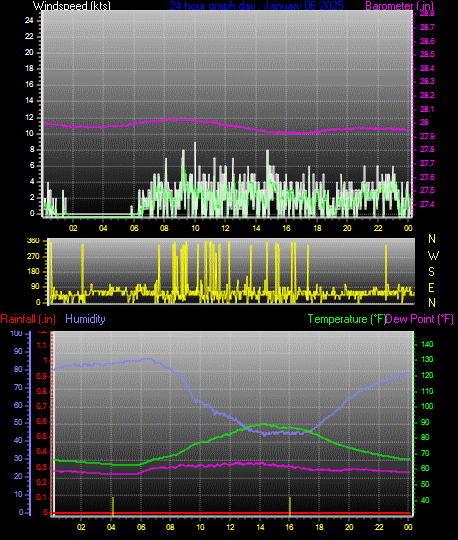The height and width of the screenshot is (540, 458).
Task: Click the E compass letter
Action: (x=431, y=288)
